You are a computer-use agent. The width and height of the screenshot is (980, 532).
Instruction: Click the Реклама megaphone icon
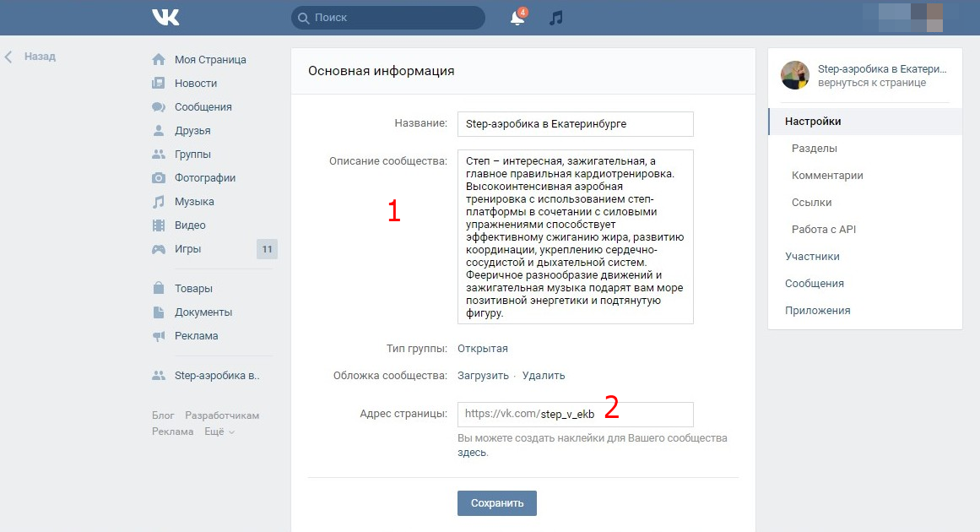(x=158, y=336)
